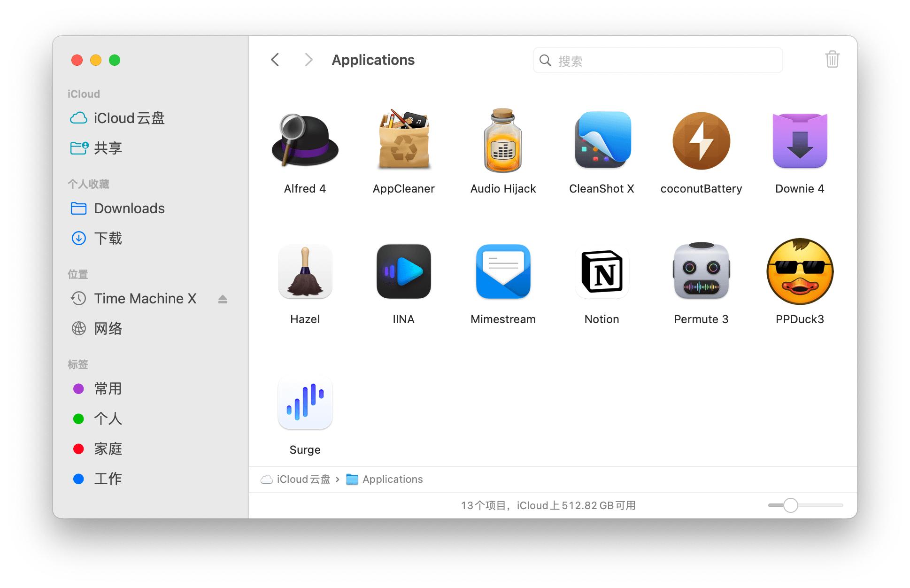Open iCloud云盘 in the sidebar
Viewport: 910px width, 588px height.
[x=129, y=118]
